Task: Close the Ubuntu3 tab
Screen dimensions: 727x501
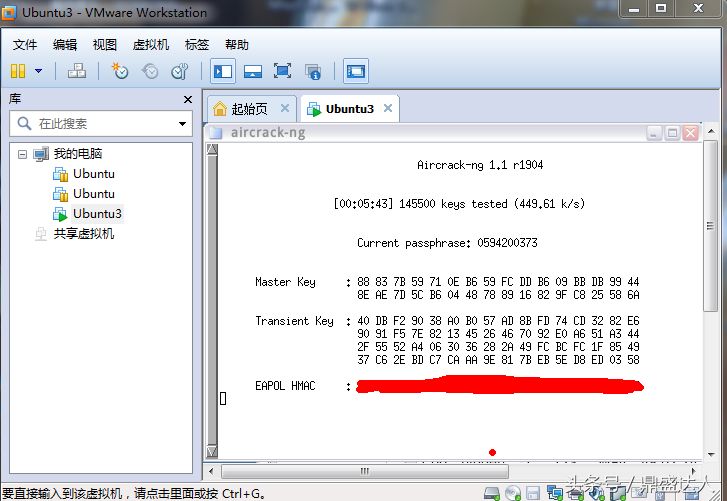Action: tap(388, 108)
